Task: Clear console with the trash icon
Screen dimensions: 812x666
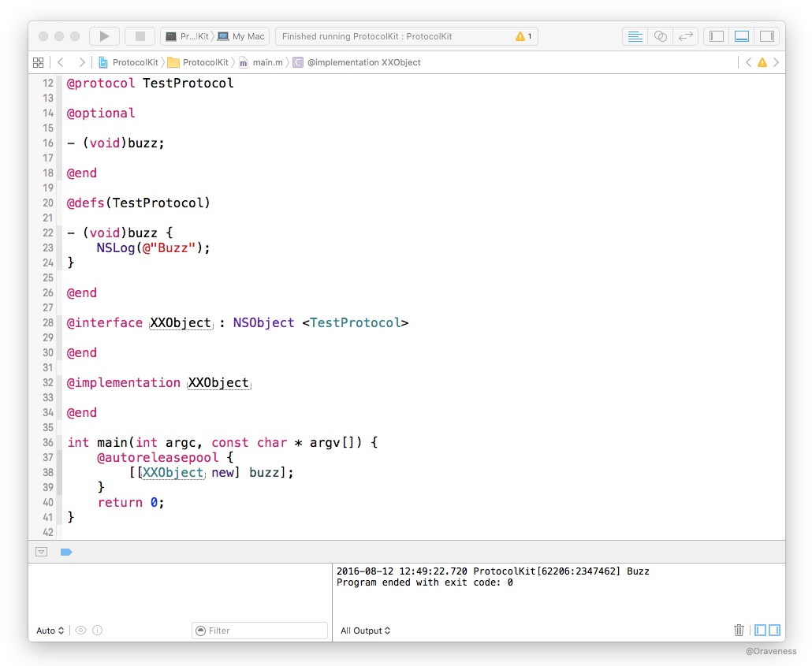Action: pyautogui.click(x=739, y=630)
